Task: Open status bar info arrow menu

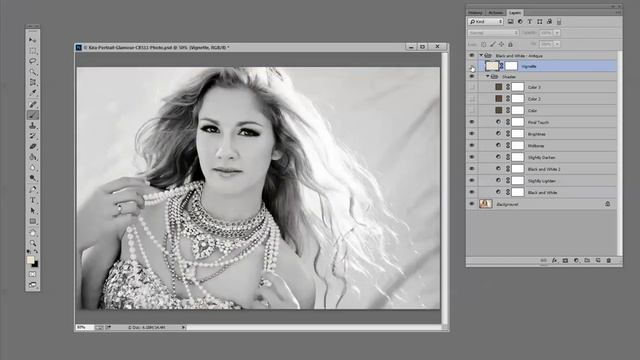Action: (x=183, y=327)
